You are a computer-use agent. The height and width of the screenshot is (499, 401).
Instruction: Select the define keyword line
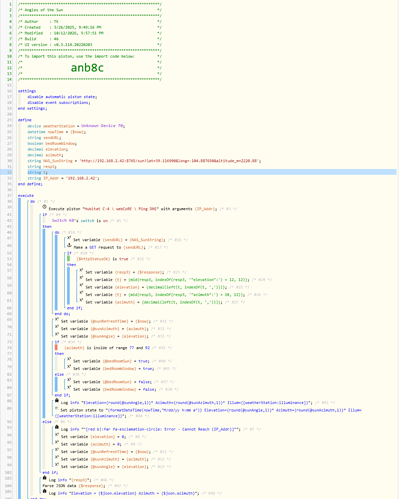click(x=25, y=120)
